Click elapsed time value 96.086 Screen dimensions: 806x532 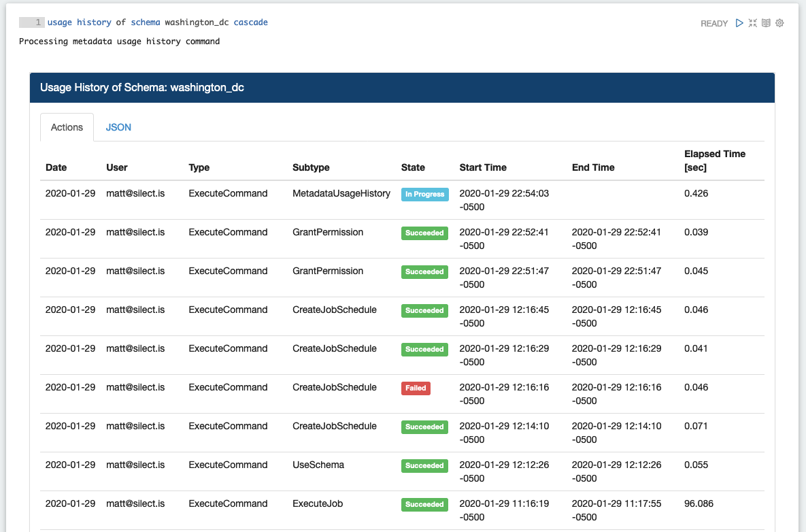pos(699,503)
